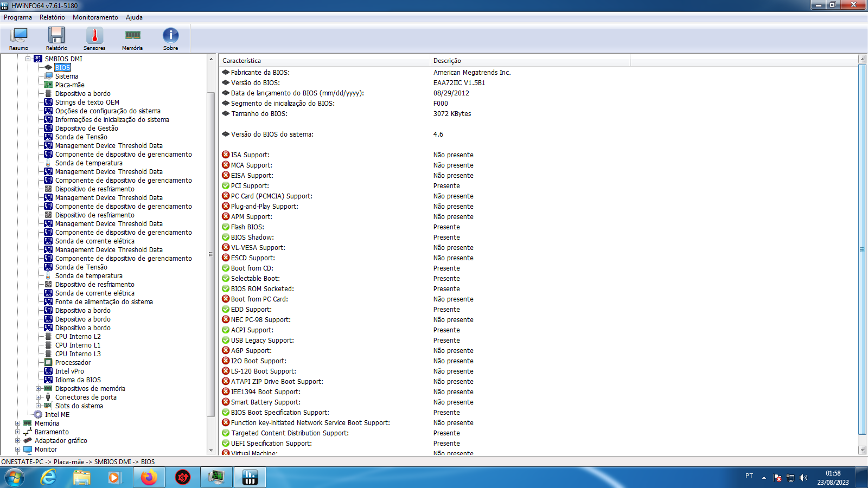Open the Memória toolbar icon
Viewport: 868px width, 488px height.
click(132, 39)
